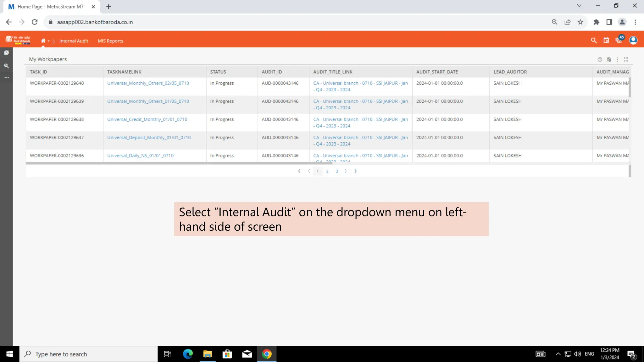This screenshot has height=362, width=644.
Task: Open Universal_Credit_Monthly_01/01_0710 workpaper link
Action: (147, 119)
